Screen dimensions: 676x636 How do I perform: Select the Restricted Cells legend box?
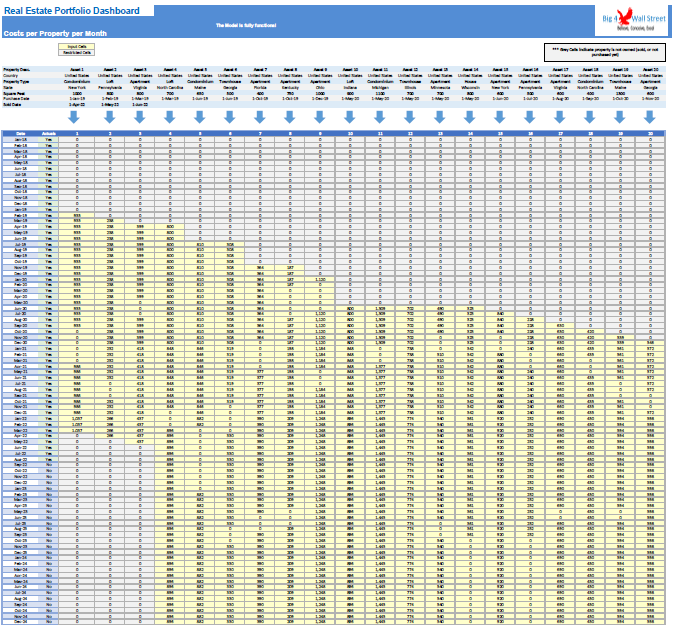click(x=77, y=53)
